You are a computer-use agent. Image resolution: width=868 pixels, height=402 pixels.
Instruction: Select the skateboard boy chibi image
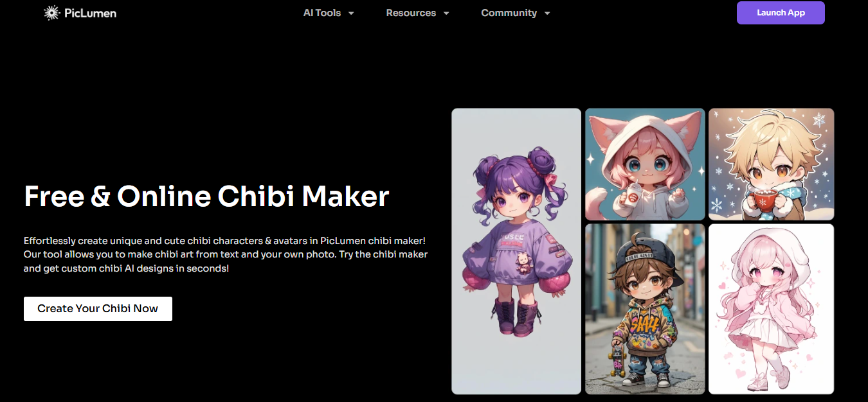[645, 309]
